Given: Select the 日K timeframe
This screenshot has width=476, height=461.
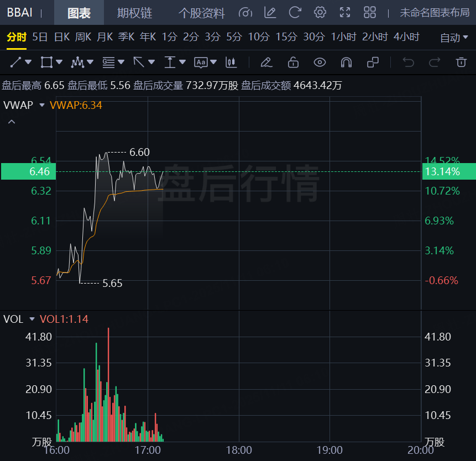Looking at the screenshot, I should tap(61, 37).
